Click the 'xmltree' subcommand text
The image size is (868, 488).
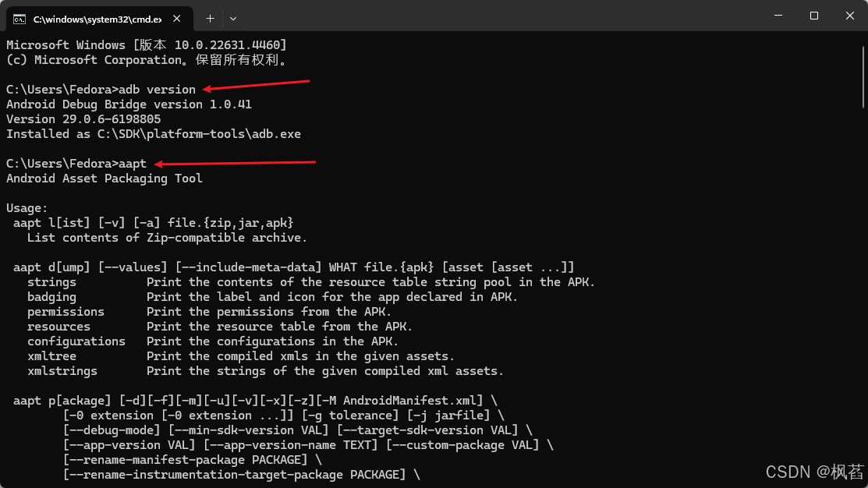pos(52,356)
